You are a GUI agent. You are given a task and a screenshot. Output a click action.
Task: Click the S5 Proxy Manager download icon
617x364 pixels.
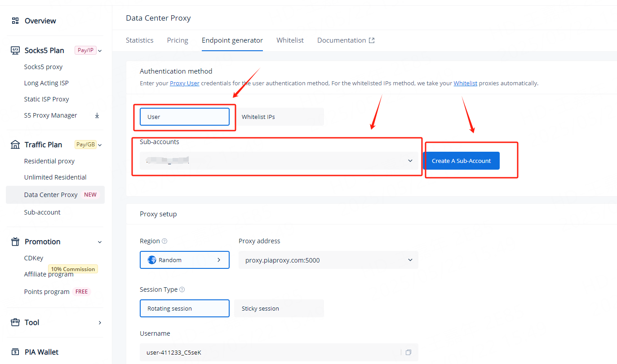point(97,115)
